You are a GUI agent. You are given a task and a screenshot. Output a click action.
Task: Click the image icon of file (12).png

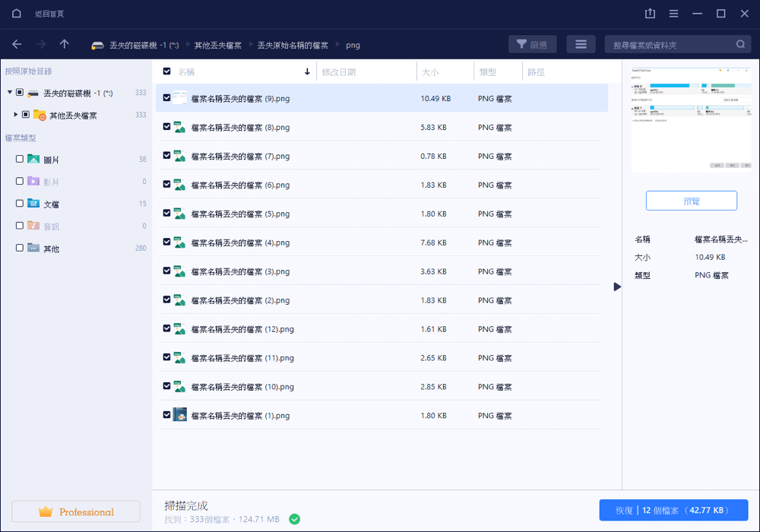tap(180, 329)
